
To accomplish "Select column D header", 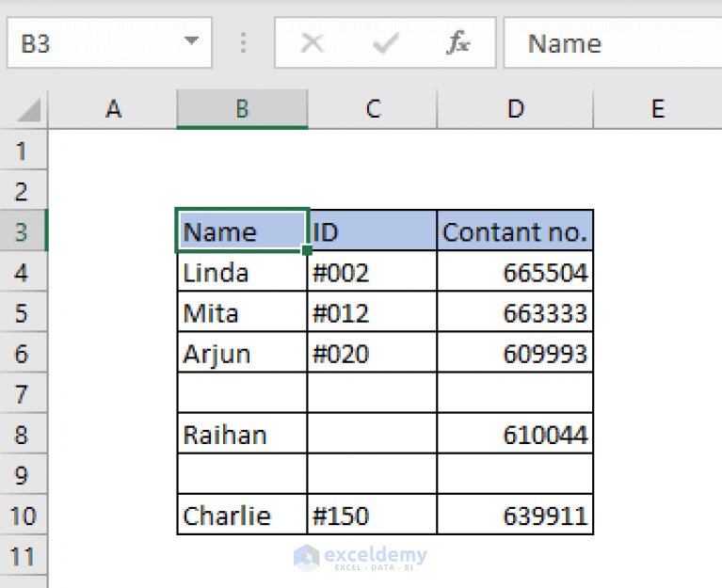I will click(515, 109).
